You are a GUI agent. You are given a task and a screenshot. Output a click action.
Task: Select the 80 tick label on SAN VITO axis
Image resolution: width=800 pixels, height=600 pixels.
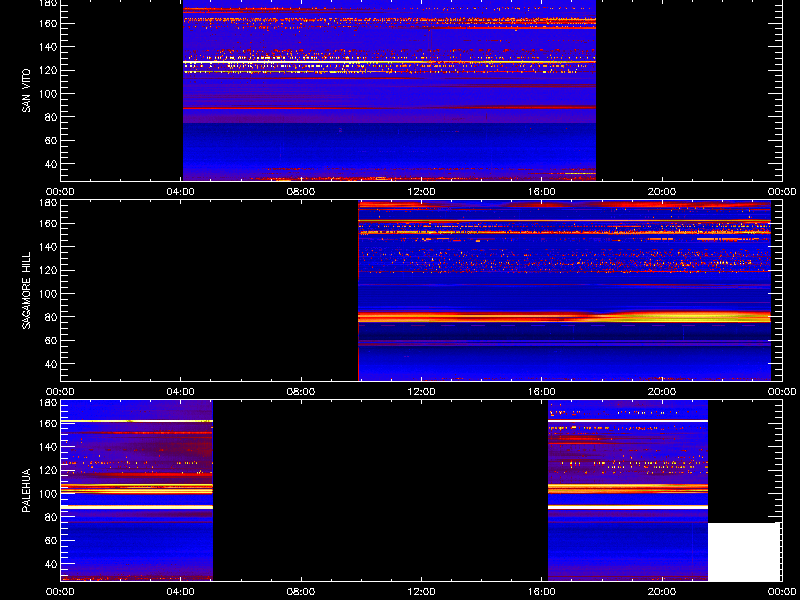[49, 117]
